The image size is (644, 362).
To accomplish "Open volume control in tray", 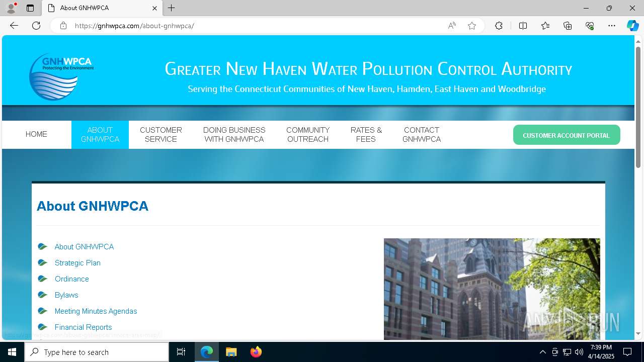I will pos(579,352).
